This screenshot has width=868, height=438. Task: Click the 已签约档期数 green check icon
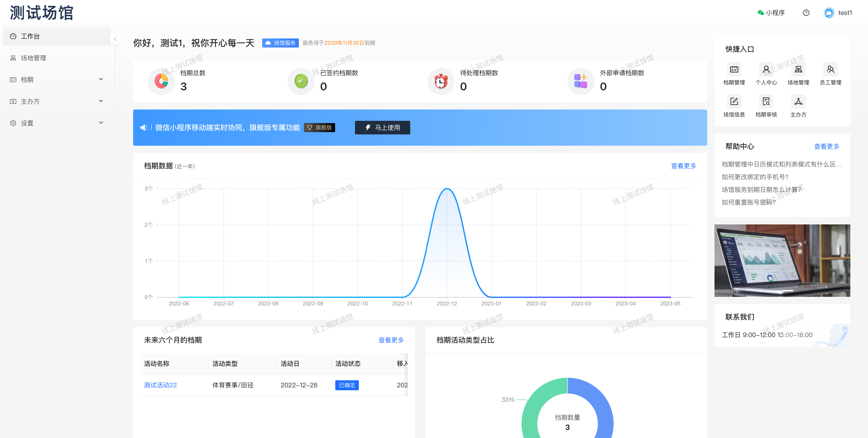(301, 81)
